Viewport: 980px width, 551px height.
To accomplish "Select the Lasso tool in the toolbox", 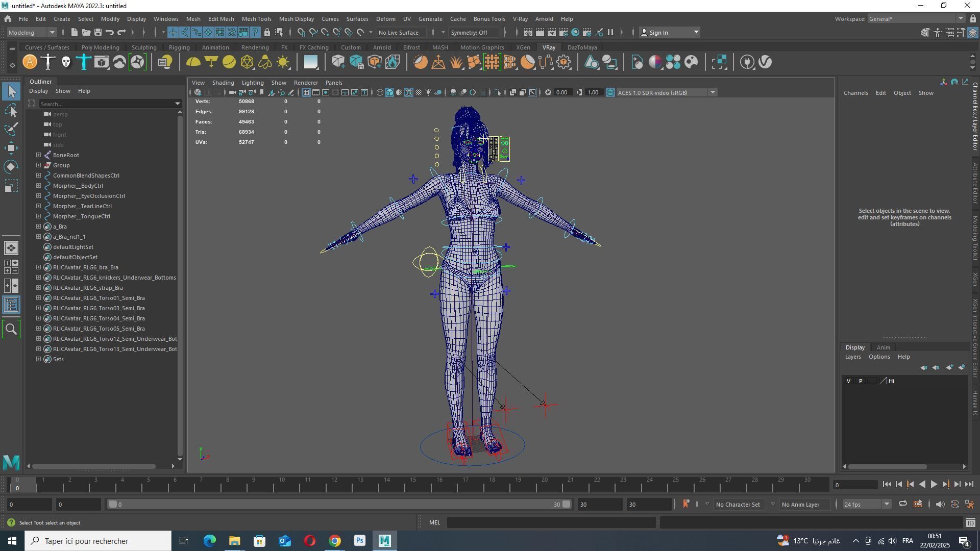I will [11, 110].
